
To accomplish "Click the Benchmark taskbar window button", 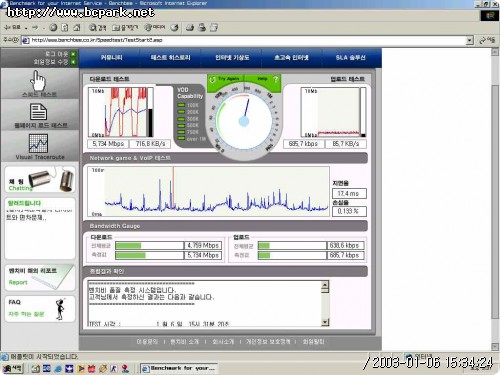I will [179, 368].
